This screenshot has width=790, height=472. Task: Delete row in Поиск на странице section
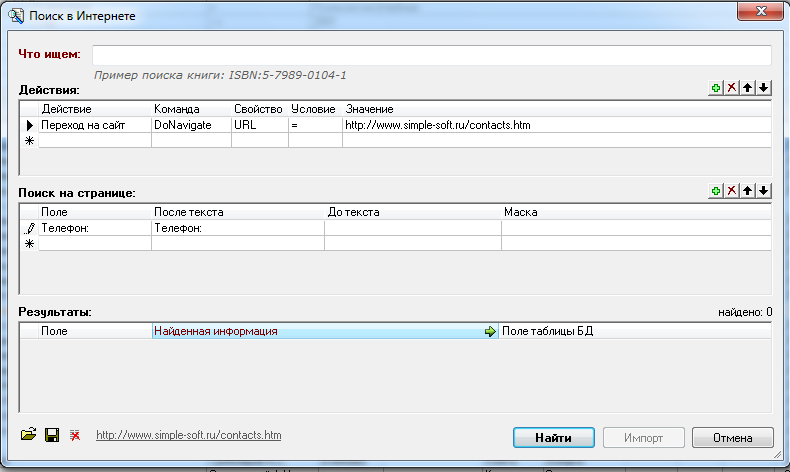[732, 191]
